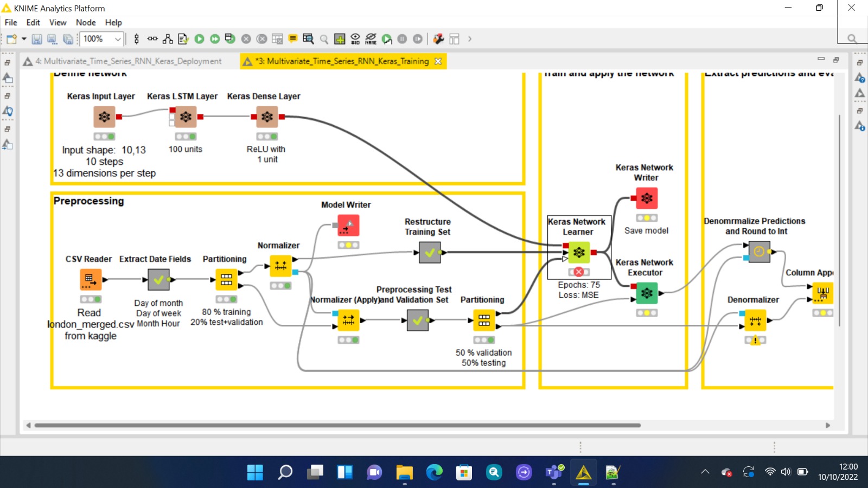The height and width of the screenshot is (488, 868).
Task: Click the Show node IDs eye icon
Action: coord(355,39)
